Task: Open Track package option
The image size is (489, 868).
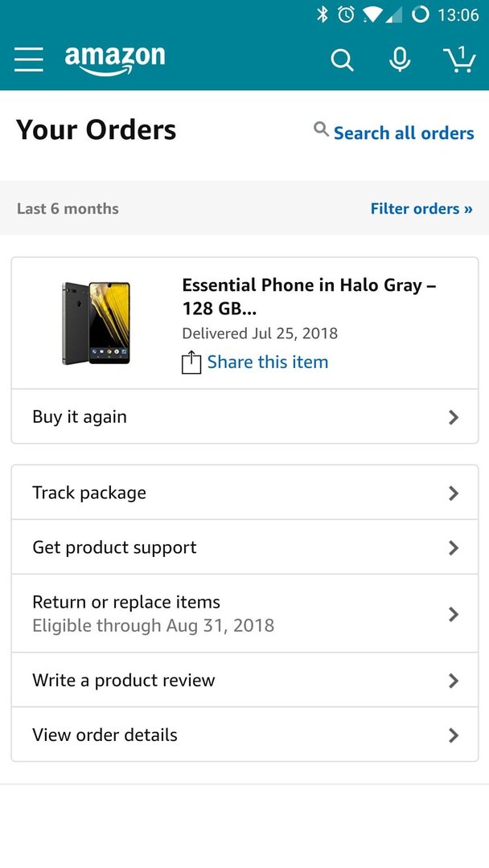Action: pos(244,493)
